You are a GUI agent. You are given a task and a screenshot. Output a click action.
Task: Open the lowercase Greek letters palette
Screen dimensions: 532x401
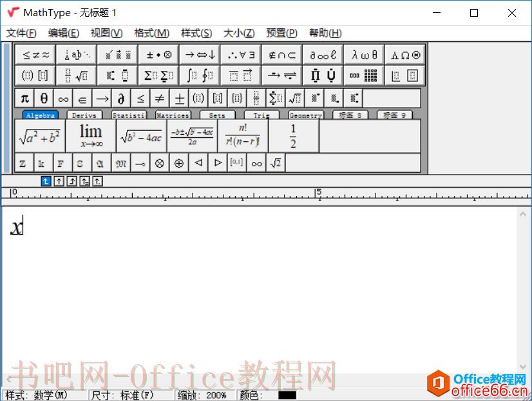click(x=364, y=54)
